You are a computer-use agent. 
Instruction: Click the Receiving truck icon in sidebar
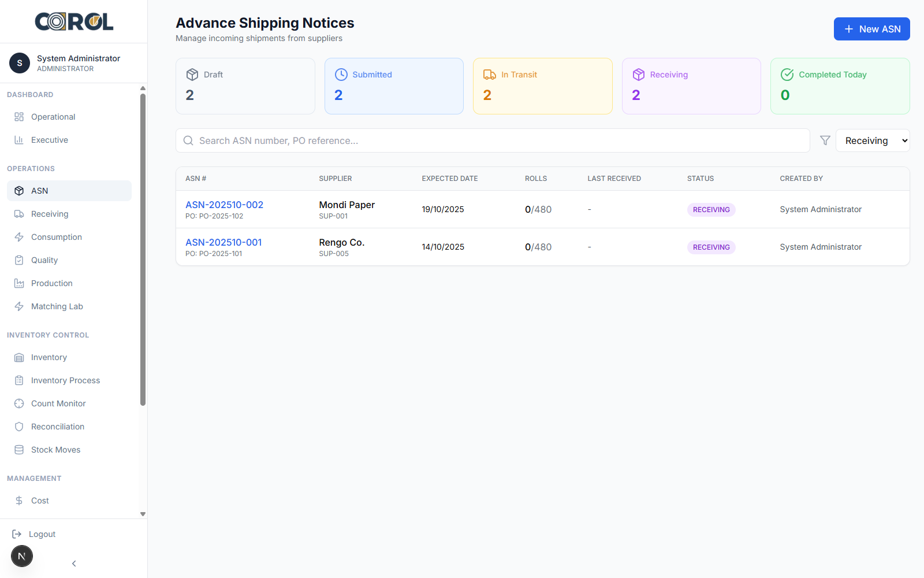pyautogui.click(x=19, y=214)
